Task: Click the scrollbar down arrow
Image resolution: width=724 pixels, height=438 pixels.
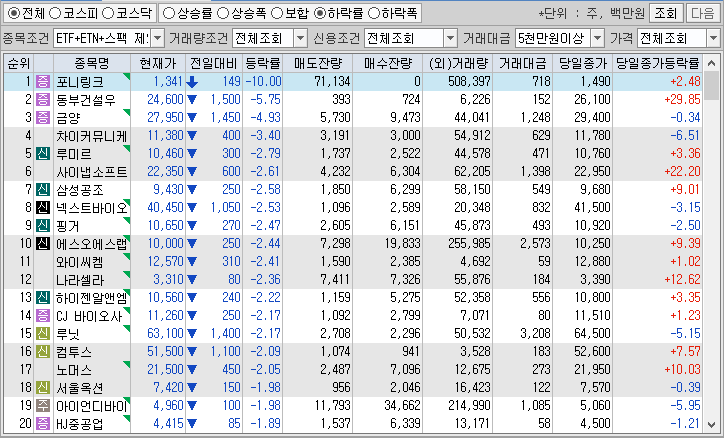Action: point(713,424)
